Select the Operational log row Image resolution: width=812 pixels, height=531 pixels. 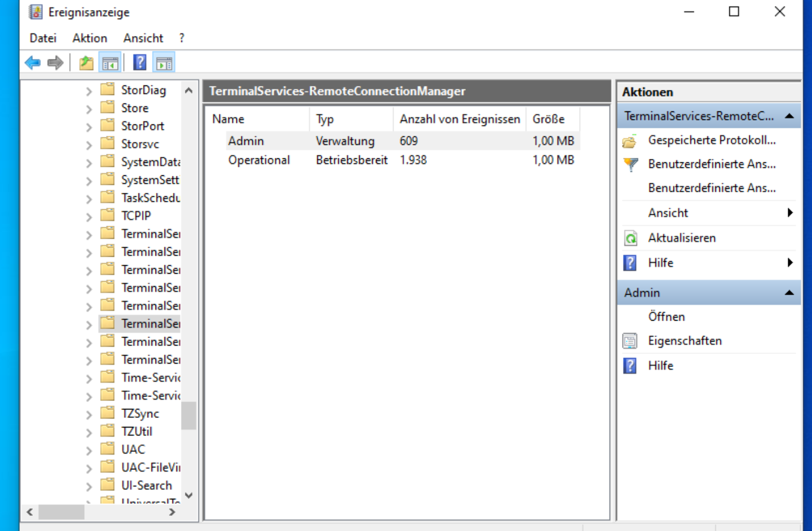coord(393,160)
